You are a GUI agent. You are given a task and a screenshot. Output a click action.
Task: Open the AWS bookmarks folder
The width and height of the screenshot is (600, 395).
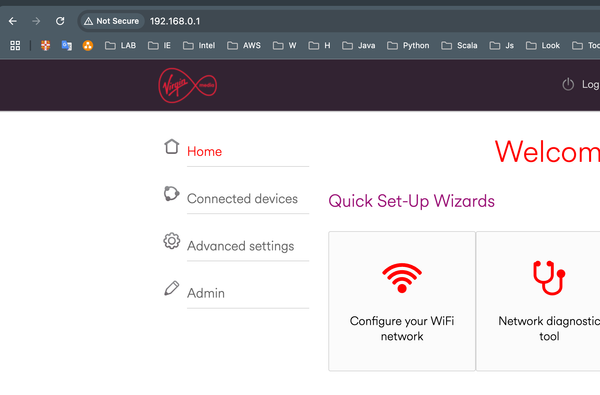[x=244, y=46]
